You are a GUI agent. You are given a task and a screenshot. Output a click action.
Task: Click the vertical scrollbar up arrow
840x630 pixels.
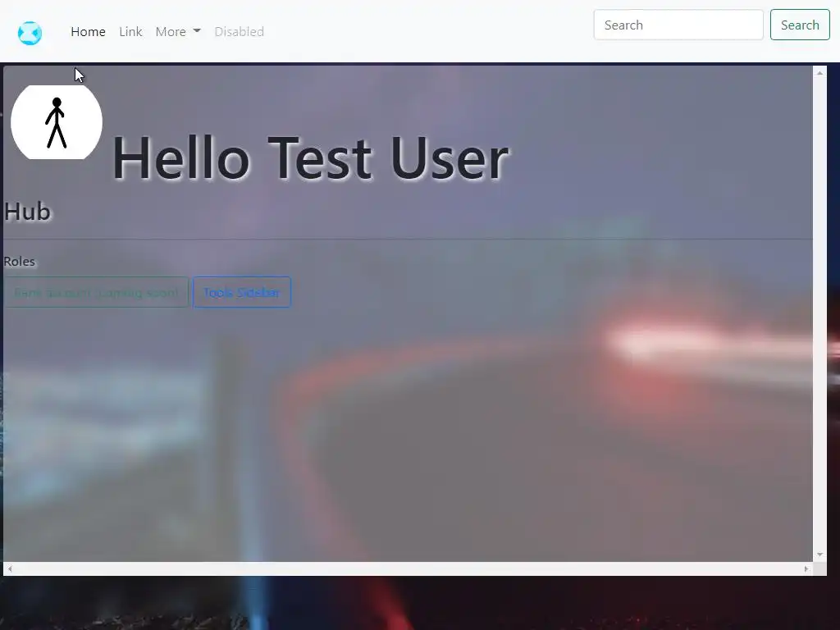(819, 72)
